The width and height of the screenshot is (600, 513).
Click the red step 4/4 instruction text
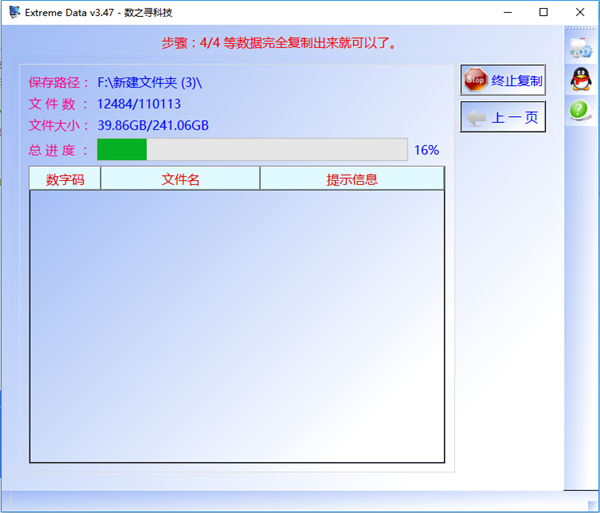coord(279,43)
